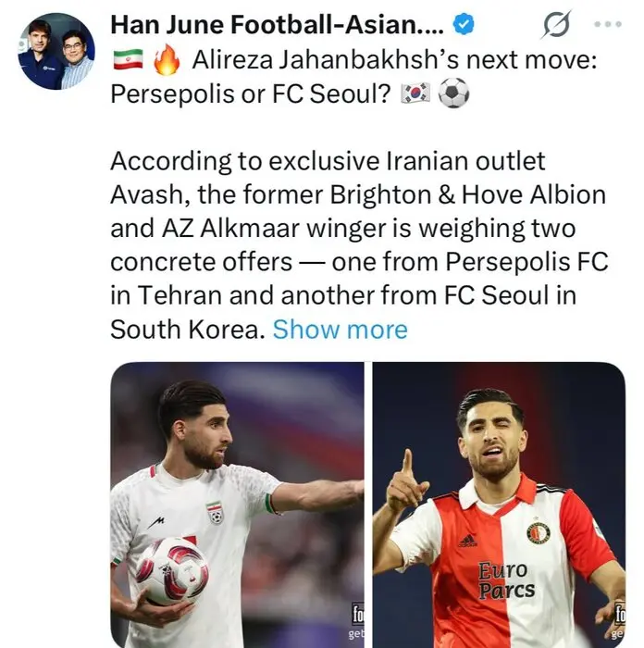Expand the post with Show more

pos(340,330)
